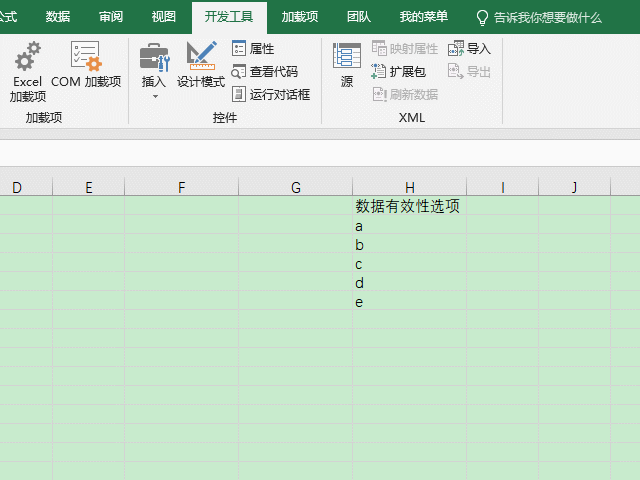Click Expansion Packs (扩展包)

[398, 71]
